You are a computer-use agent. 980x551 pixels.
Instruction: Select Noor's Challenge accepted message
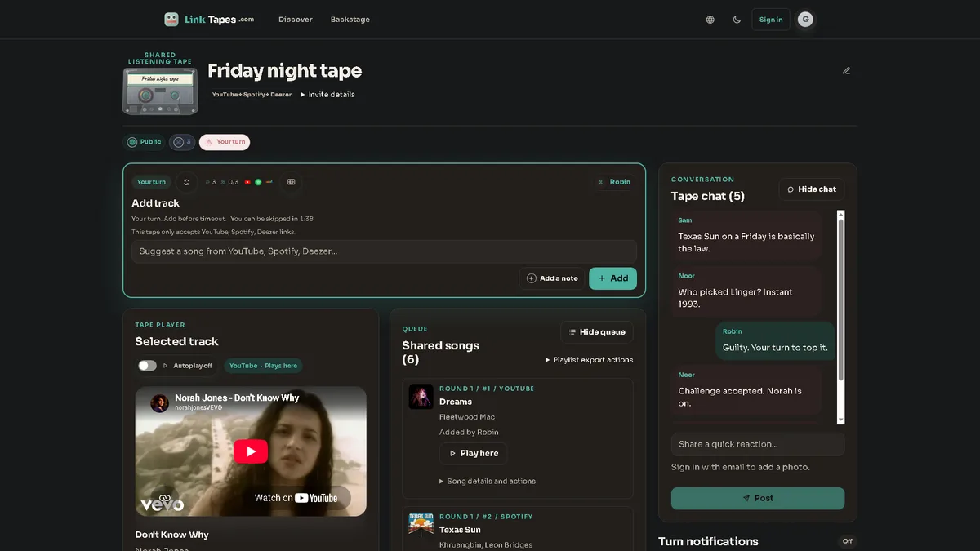pyautogui.click(x=746, y=391)
